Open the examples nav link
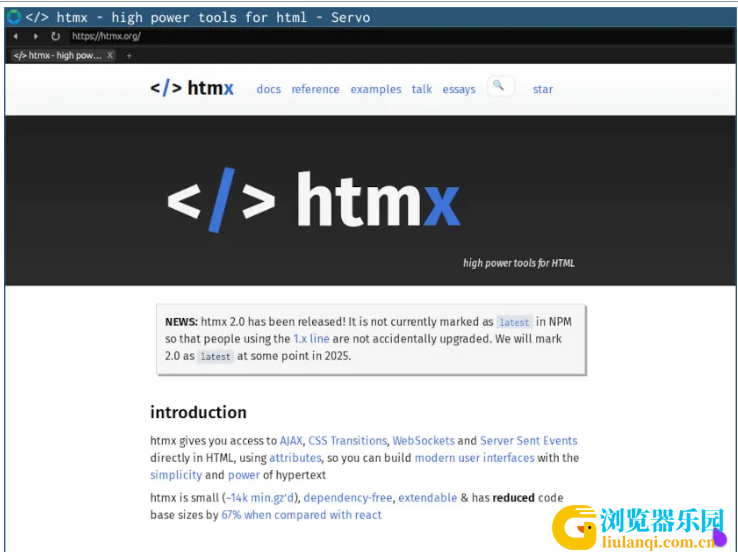Screen dimensions: 738x552 click(376, 89)
